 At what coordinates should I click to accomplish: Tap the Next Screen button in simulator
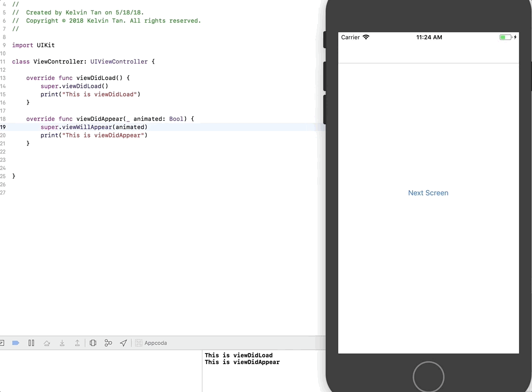(428, 193)
